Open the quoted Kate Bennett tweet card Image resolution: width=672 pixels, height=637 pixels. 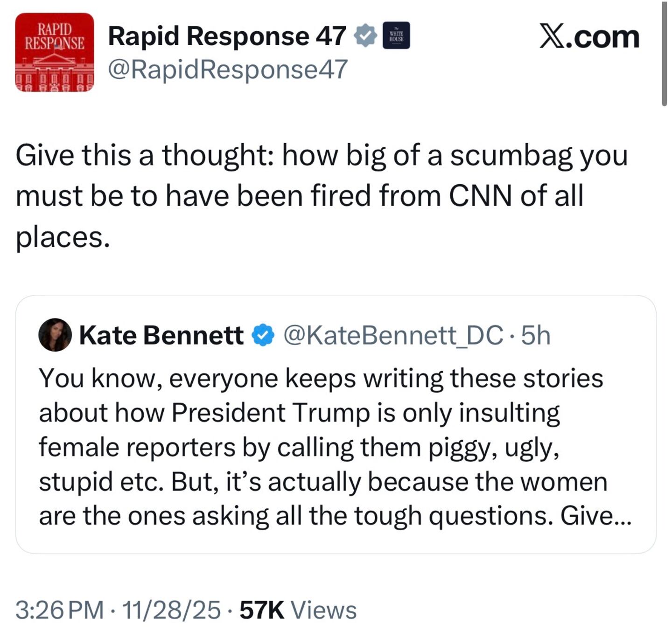pos(334,424)
